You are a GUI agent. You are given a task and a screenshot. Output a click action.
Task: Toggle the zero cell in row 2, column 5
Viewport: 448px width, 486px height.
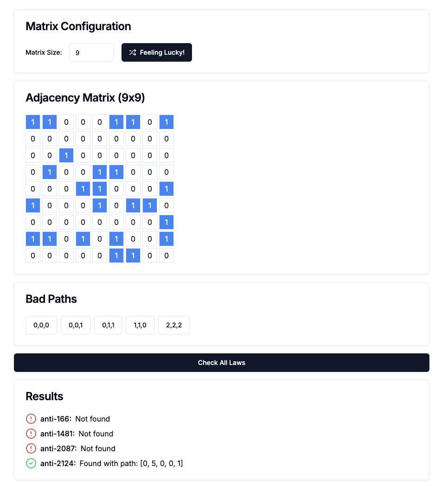(x=100, y=139)
